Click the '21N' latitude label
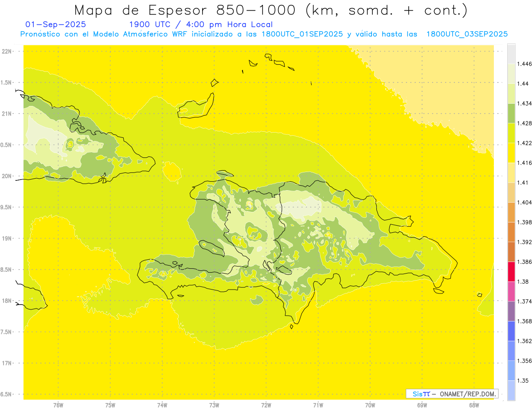The image size is (532, 411). point(6,114)
